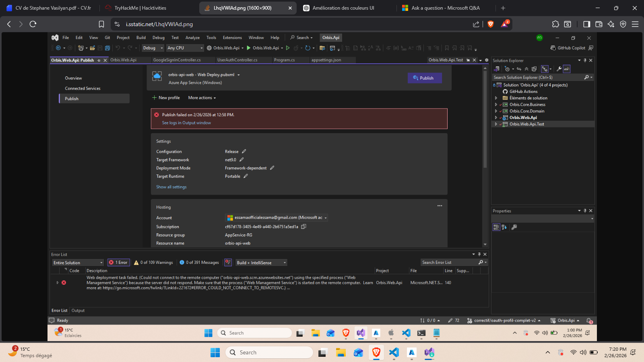Edit the Configuration setting with its pencil

[244, 152]
